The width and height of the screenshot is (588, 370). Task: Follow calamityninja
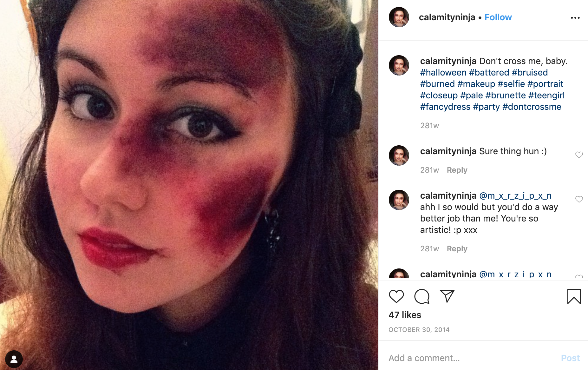[x=498, y=17]
